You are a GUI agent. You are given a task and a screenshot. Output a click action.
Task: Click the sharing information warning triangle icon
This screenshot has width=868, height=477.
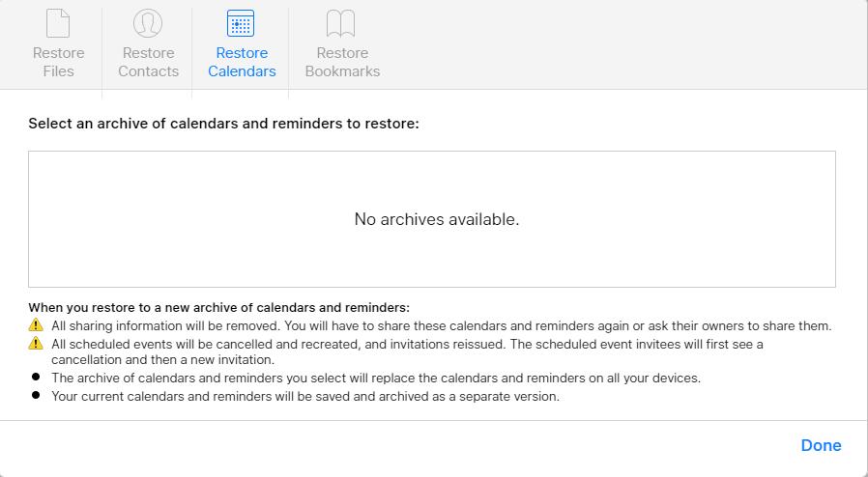[x=36, y=324]
